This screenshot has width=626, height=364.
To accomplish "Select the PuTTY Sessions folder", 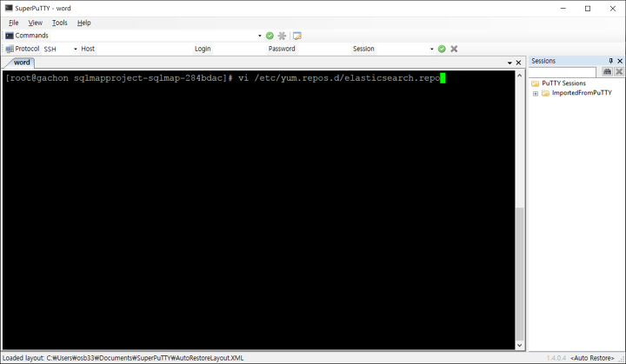I will tap(563, 83).
